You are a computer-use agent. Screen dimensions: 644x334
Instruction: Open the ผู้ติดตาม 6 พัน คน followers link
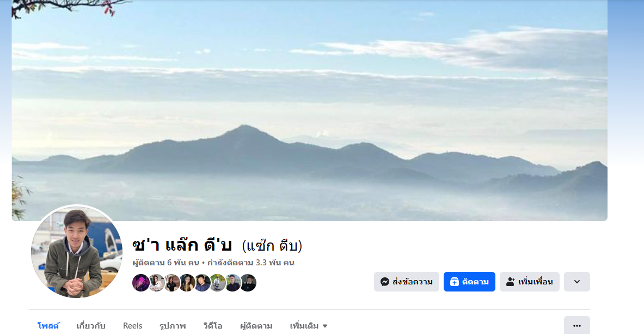[165, 263]
